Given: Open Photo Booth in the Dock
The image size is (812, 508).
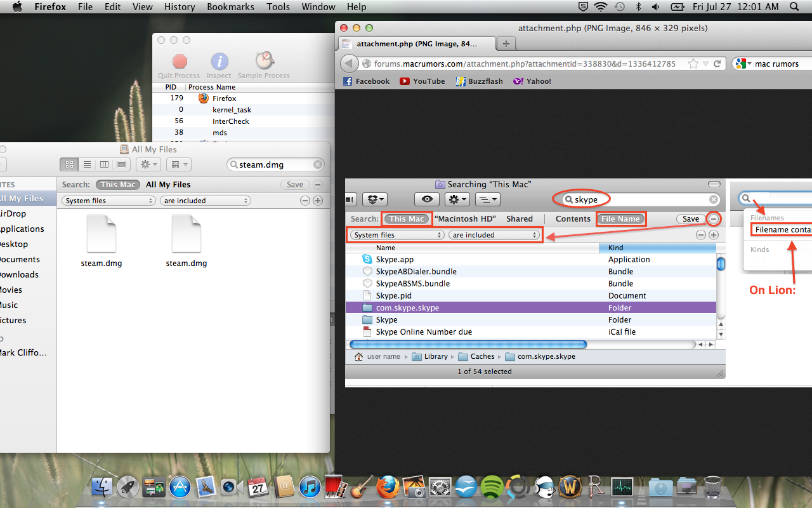Looking at the screenshot, I should [x=336, y=488].
